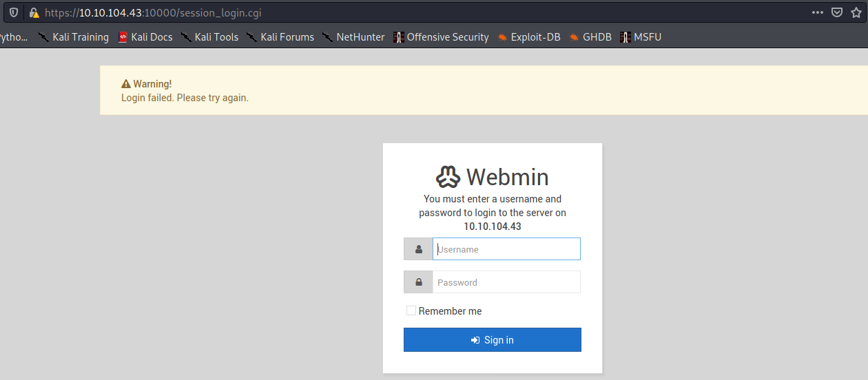This screenshot has height=380, width=868.
Task: Click the Remember me label text
Action: (x=451, y=311)
